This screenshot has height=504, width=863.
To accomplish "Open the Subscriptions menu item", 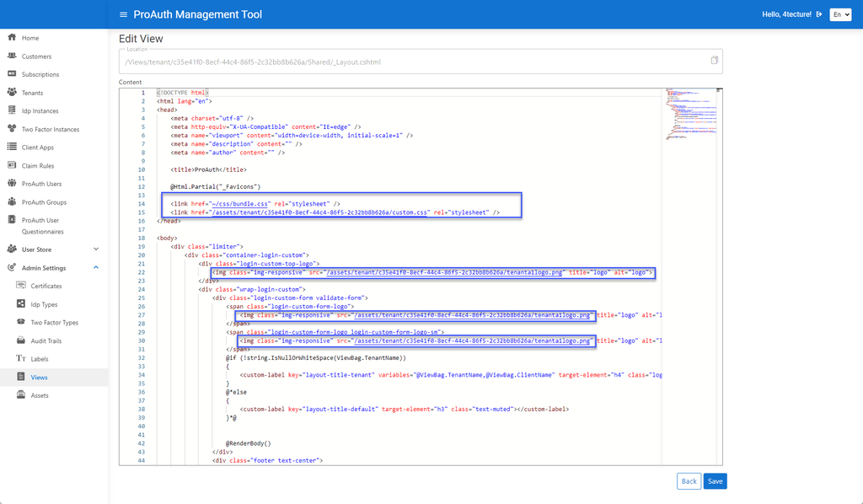I will pos(40,74).
